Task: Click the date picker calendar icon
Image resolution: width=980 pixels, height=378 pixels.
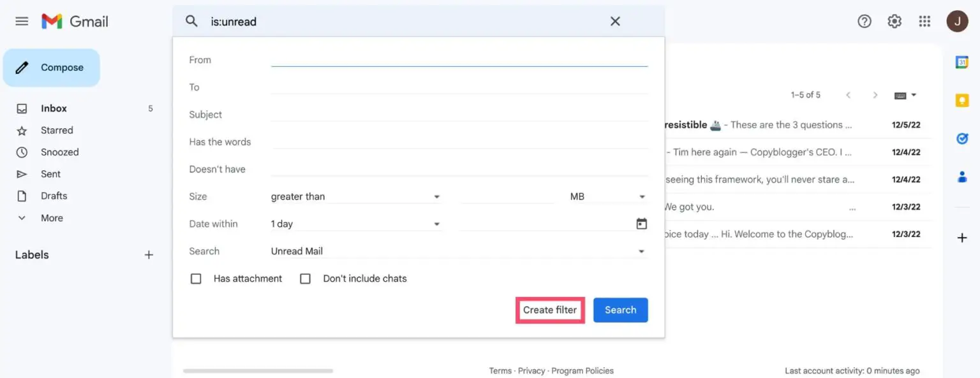Action: point(641,224)
